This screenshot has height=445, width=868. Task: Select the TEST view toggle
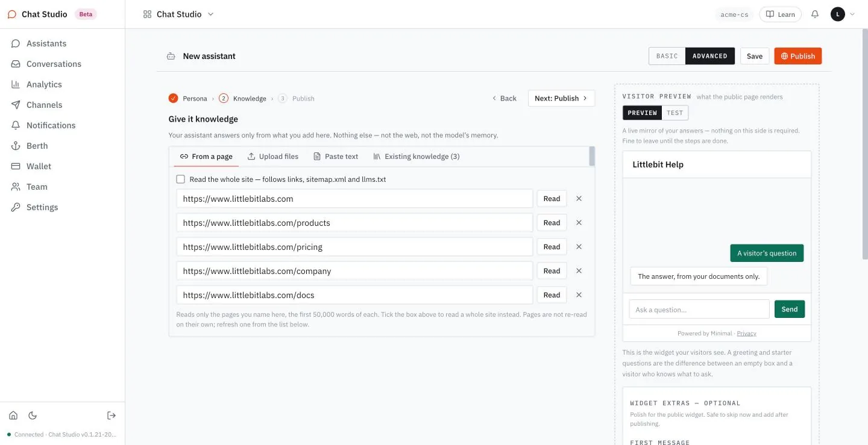pos(675,113)
